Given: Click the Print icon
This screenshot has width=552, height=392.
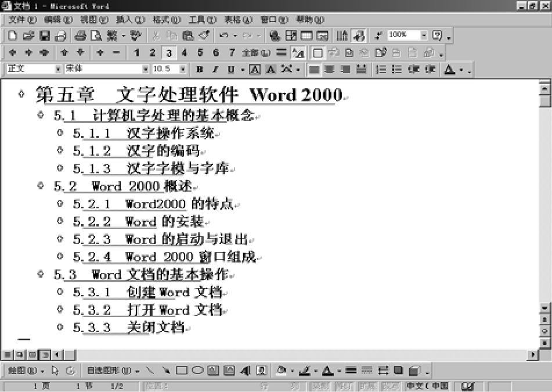Looking at the screenshot, I should coord(81,35).
